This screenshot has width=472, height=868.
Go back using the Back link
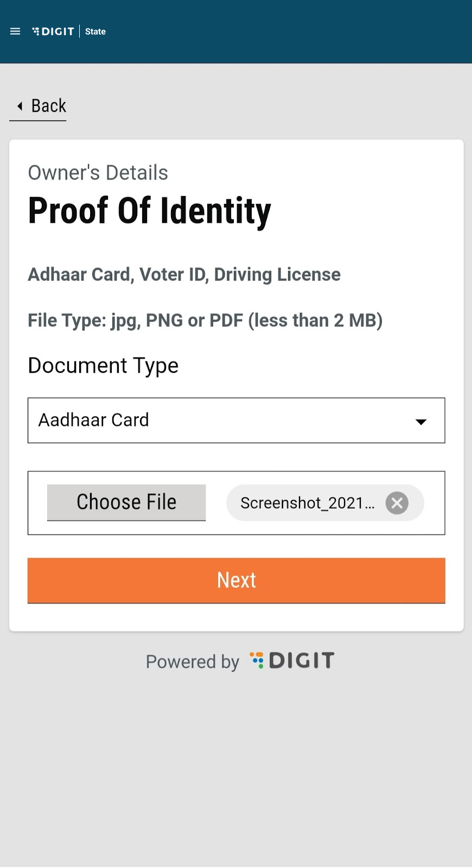tap(48, 106)
